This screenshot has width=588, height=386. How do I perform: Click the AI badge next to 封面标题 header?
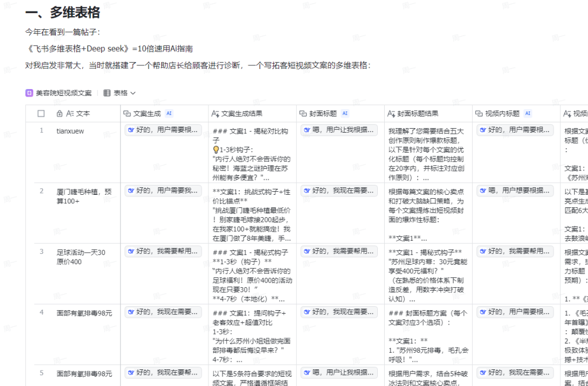(345, 114)
